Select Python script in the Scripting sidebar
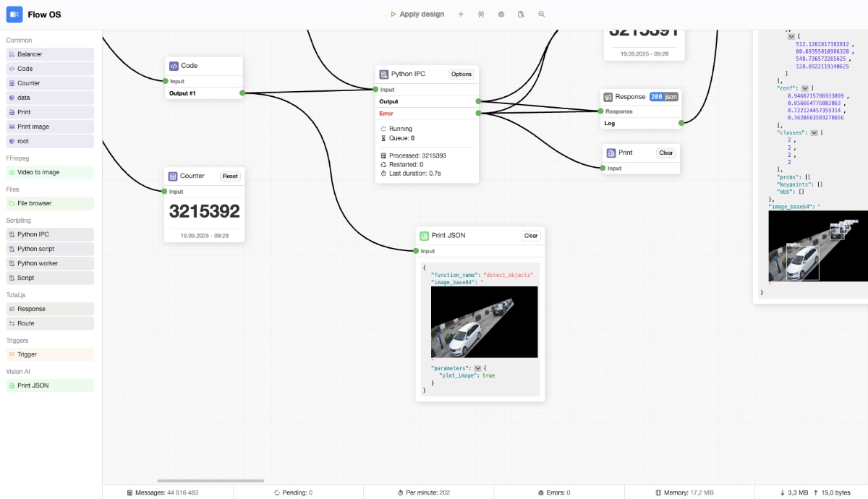 pos(49,248)
